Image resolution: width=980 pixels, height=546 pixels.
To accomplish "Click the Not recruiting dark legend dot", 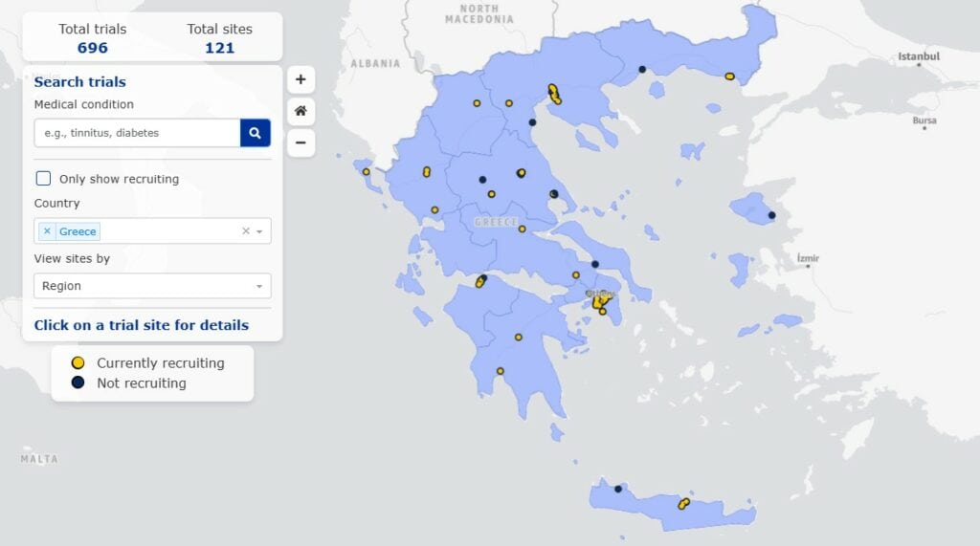I will (78, 382).
